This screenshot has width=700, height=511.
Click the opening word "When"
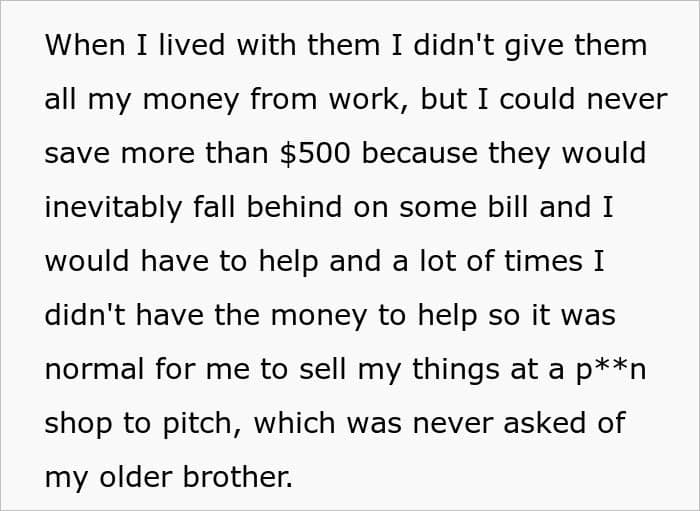pyautogui.click(x=81, y=46)
